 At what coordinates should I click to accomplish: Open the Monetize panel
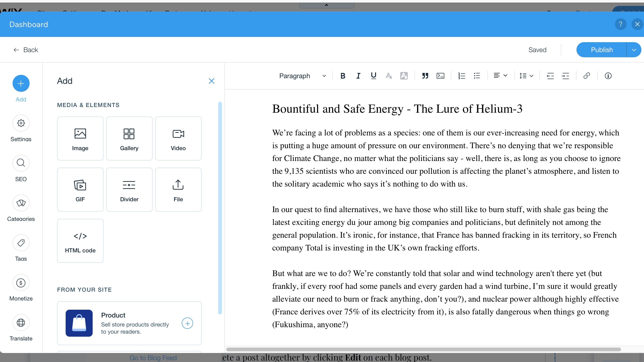(x=21, y=283)
